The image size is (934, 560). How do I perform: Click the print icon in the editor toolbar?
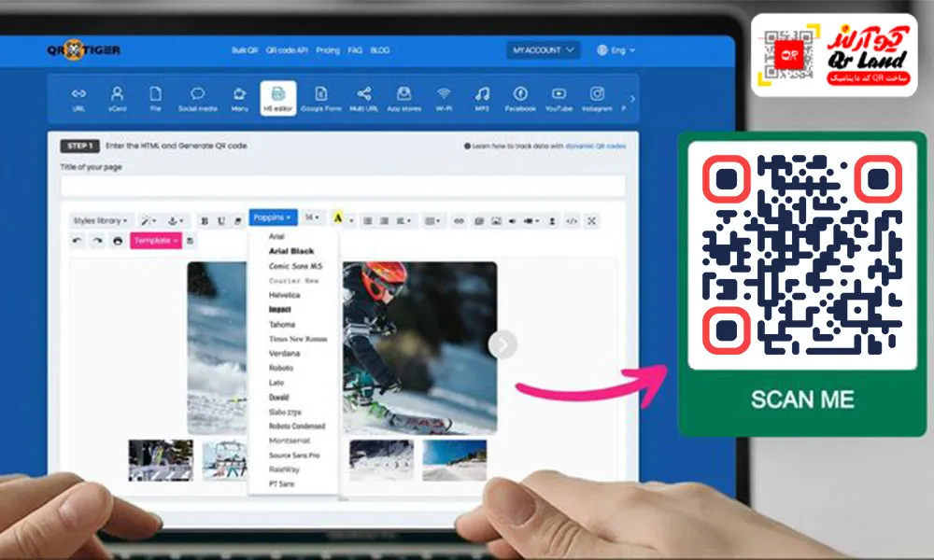118,241
